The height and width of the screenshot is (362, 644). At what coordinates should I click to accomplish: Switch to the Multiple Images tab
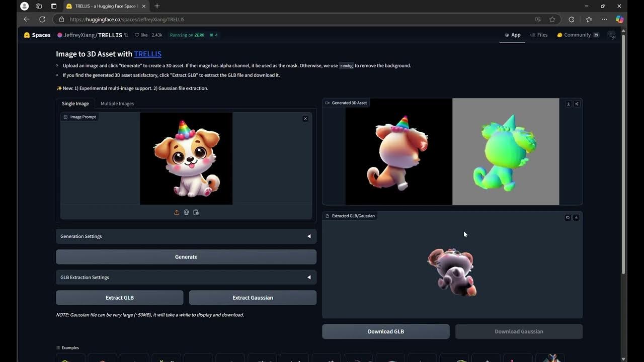click(117, 104)
